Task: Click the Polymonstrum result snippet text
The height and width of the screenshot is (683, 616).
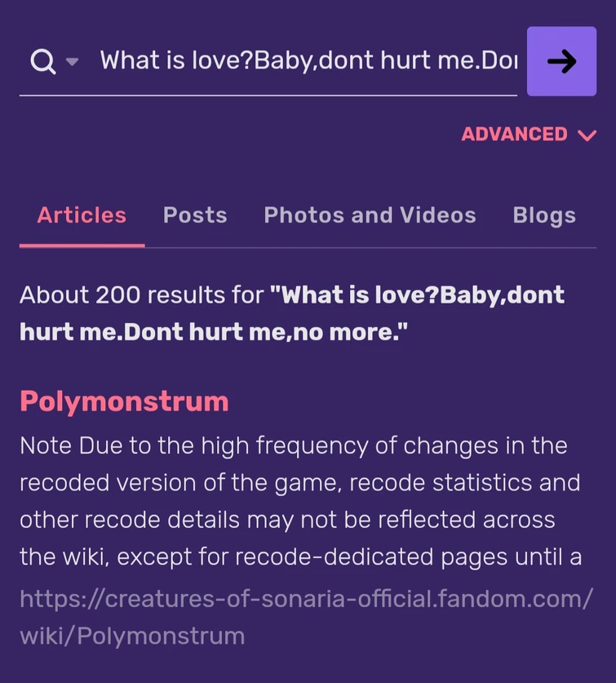Action: [300, 501]
